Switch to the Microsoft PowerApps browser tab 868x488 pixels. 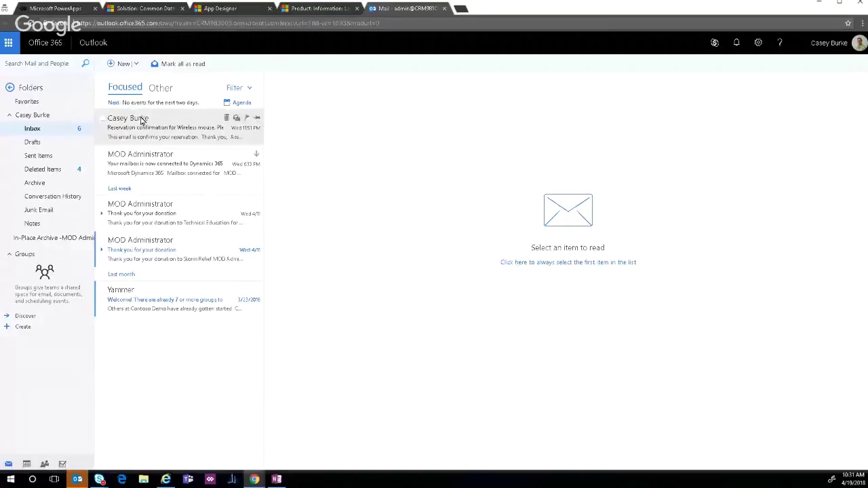(58, 8)
